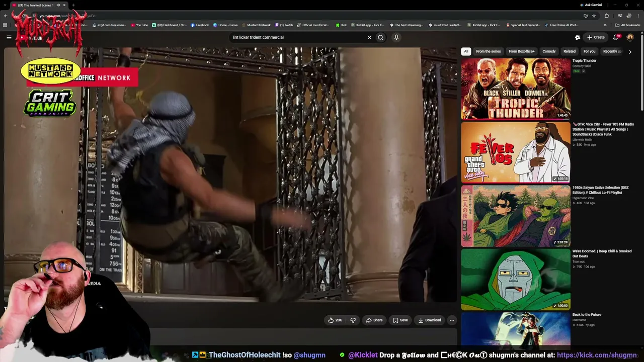Open the apps grid in bookmarks bar
Image resolution: width=644 pixels, height=362 pixels.
tap(5, 25)
